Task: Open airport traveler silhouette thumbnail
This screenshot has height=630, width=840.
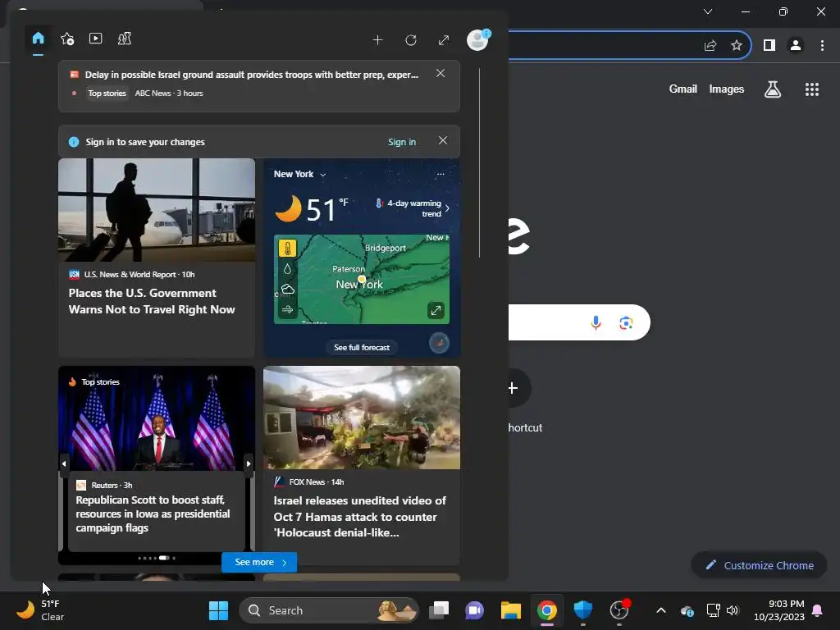Action: click(x=157, y=210)
